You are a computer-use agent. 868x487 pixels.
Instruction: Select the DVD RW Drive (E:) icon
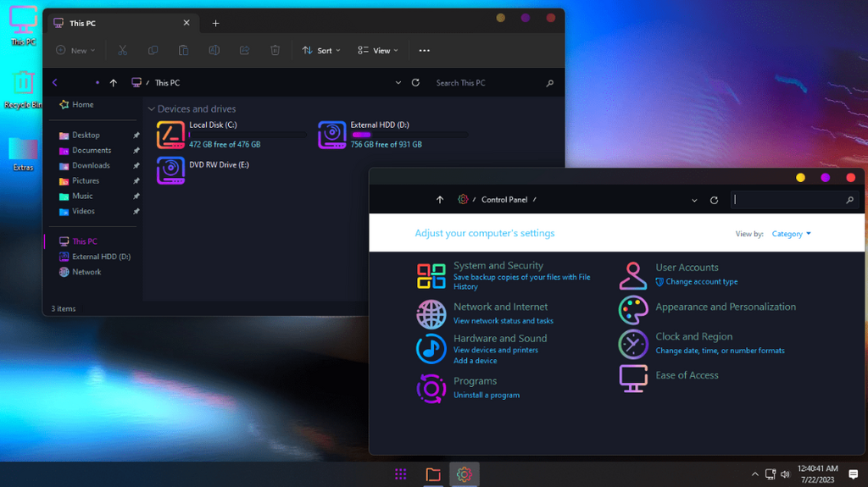pyautogui.click(x=170, y=170)
